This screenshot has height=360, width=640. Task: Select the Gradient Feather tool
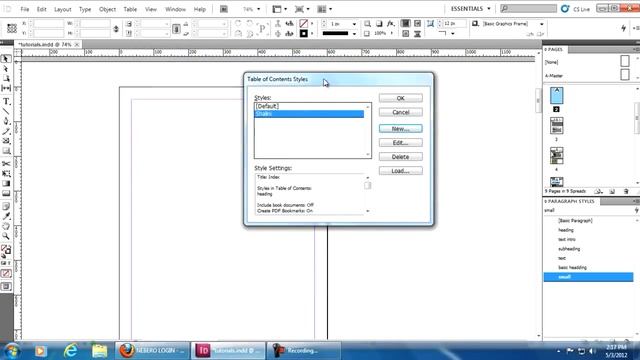click(6, 193)
